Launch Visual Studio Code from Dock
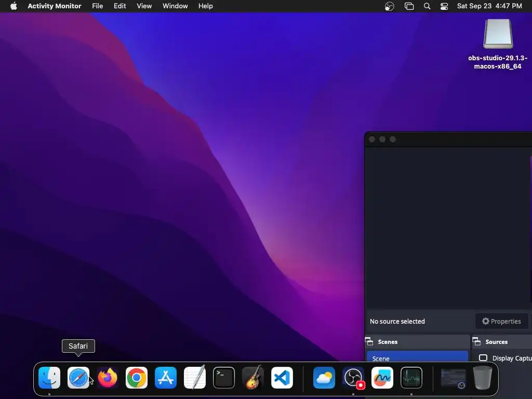532x399 pixels. (x=282, y=378)
